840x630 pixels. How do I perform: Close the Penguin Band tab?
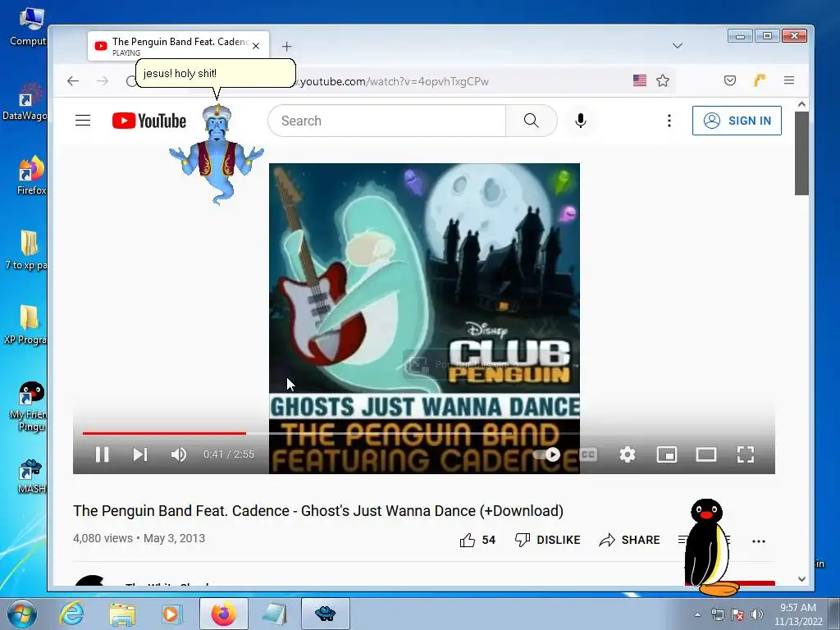[256, 46]
